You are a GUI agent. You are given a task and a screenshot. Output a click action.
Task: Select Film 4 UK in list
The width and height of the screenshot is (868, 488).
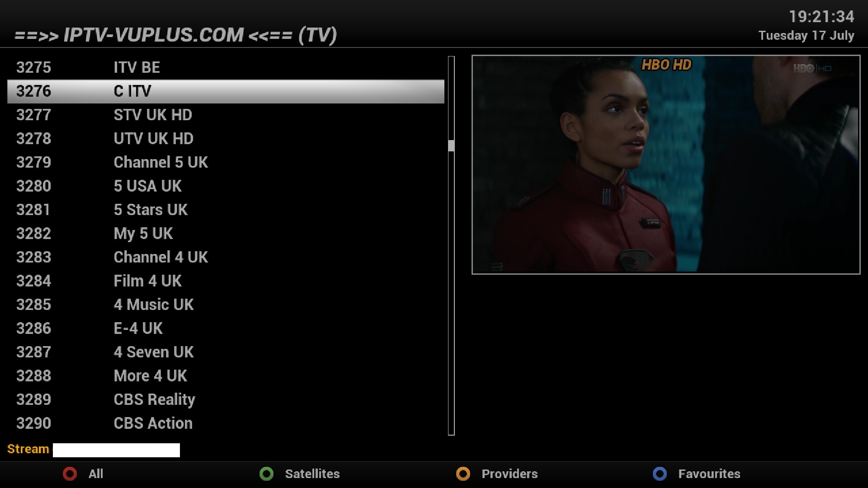pos(226,281)
